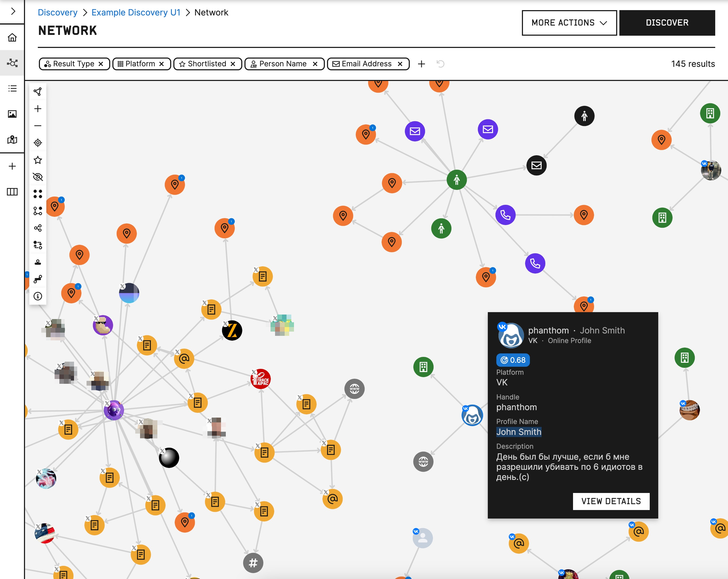728x579 pixels.
Task: Click the star shortlist tool icon
Action: 38,160
